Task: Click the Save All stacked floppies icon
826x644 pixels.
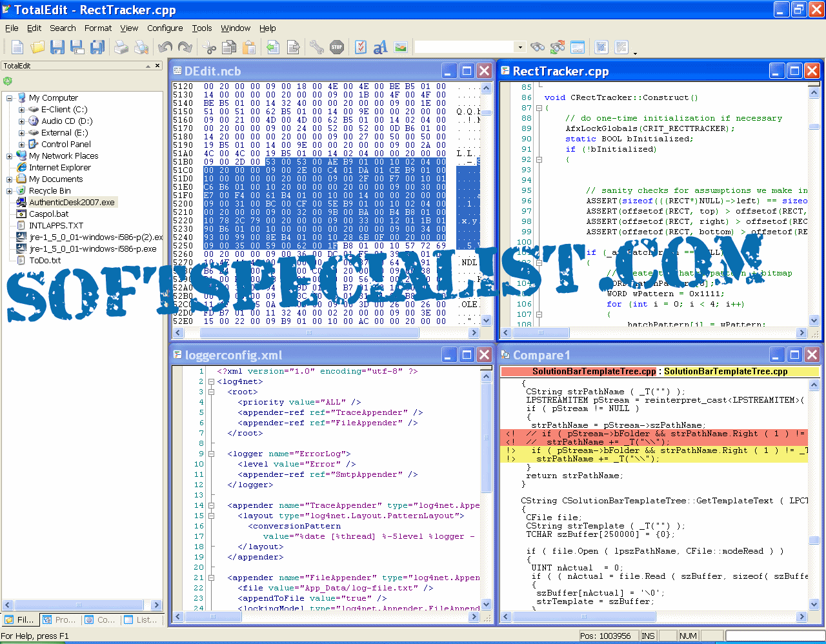Action: [x=97, y=47]
